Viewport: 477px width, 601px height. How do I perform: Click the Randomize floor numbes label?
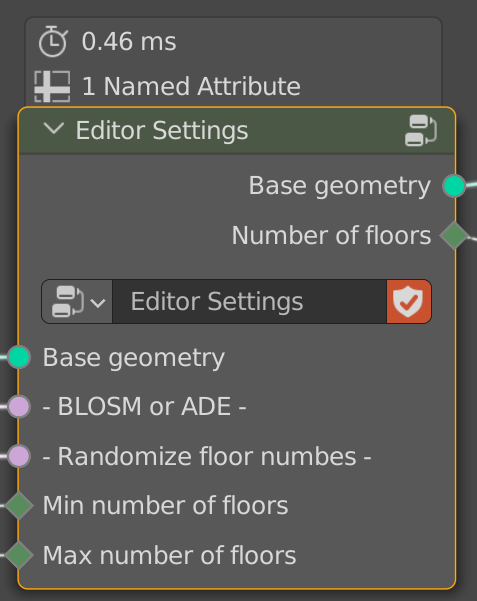tap(207, 456)
